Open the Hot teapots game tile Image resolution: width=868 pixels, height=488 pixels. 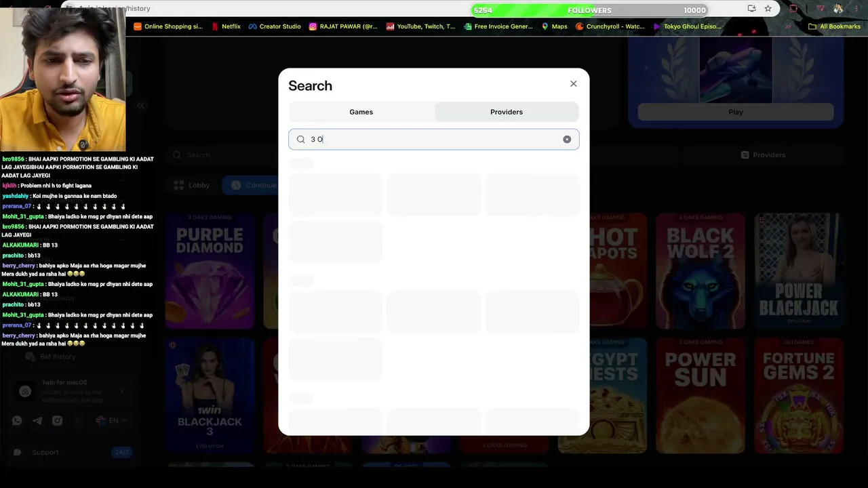[616, 270]
